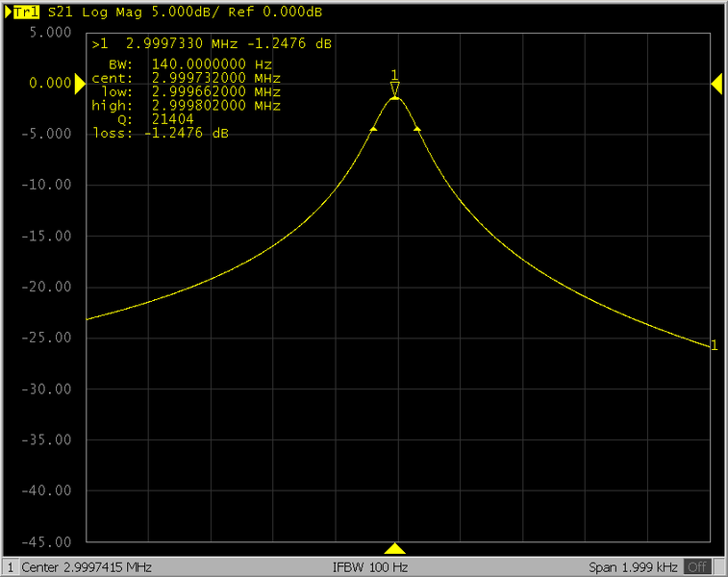Image resolution: width=728 pixels, height=577 pixels.
Task: Click the bottom axis marker position triangle
Action: point(394,548)
